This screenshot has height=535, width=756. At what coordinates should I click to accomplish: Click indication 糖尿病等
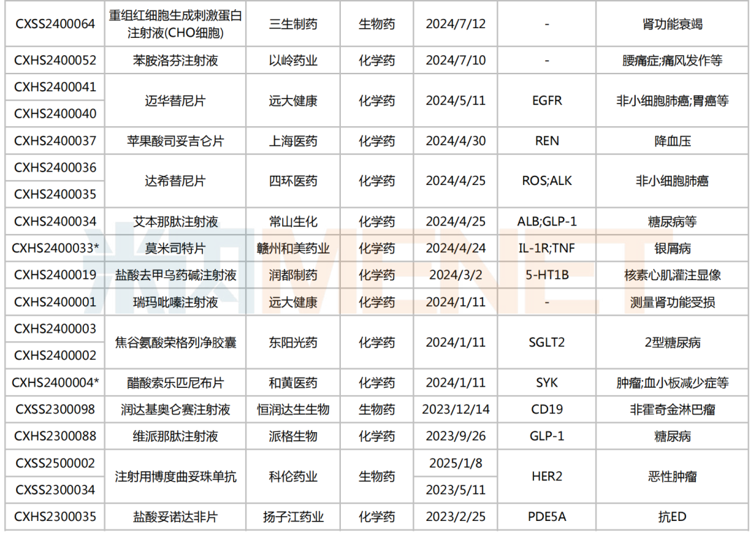pyautogui.click(x=672, y=221)
